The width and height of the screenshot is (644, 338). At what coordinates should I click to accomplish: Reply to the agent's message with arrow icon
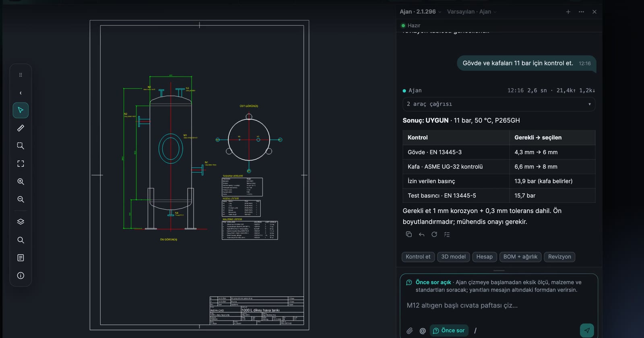(421, 234)
